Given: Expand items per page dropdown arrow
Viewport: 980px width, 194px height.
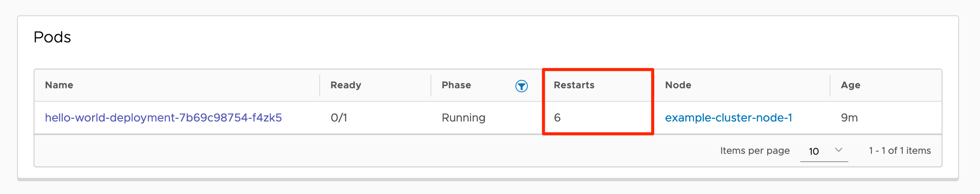Looking at the screenshot, I should click(x=838, y=150).
